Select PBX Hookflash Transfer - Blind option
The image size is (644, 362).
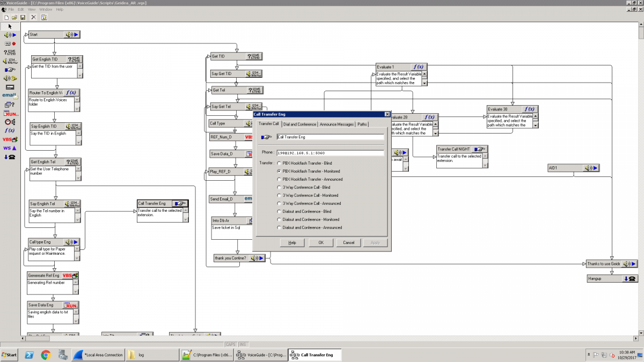pos(279,163)
